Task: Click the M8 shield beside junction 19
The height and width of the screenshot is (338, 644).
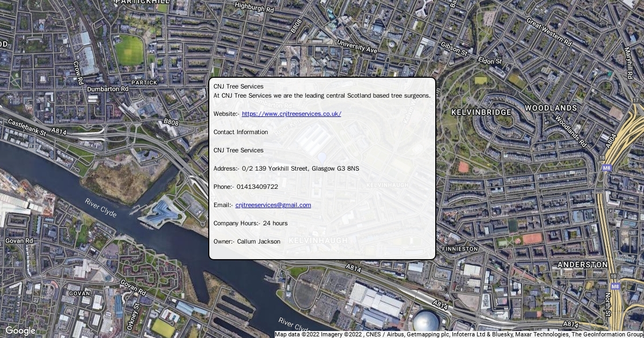Action: click(615, 286)
